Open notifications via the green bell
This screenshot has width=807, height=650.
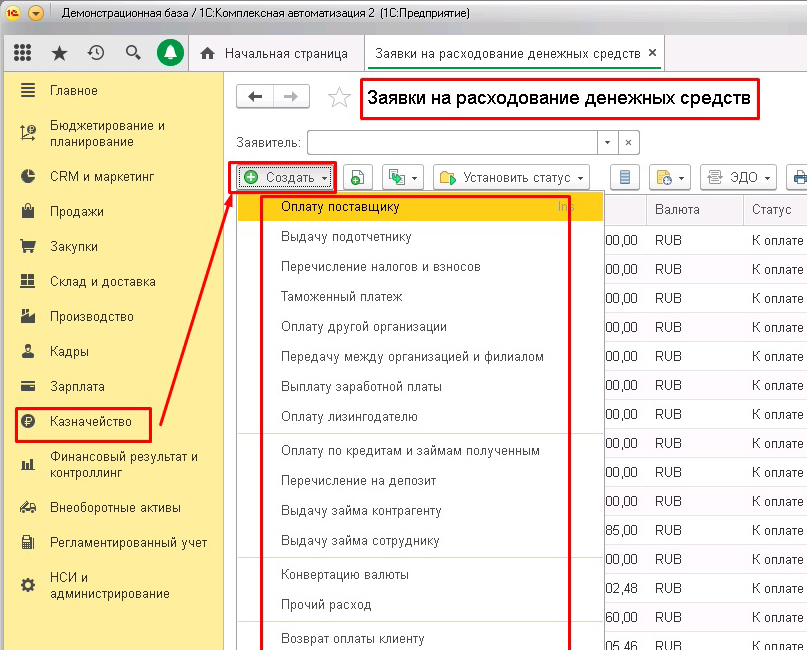click(x=170, y=52)
